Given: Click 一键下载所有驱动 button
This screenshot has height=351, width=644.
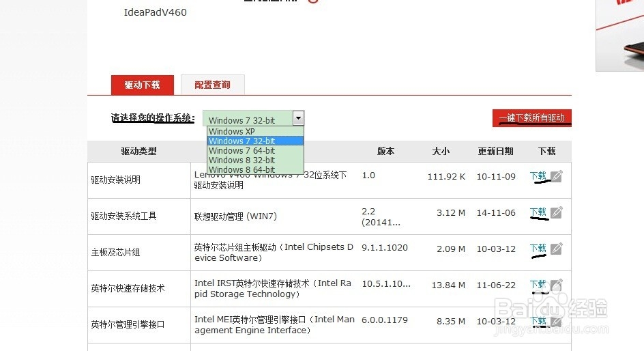Looking at the screenshot, I should pos(532,118).
